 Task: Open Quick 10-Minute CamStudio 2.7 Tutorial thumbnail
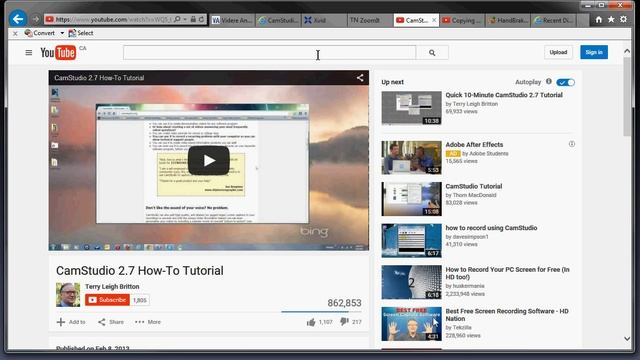tap(411, 108)
